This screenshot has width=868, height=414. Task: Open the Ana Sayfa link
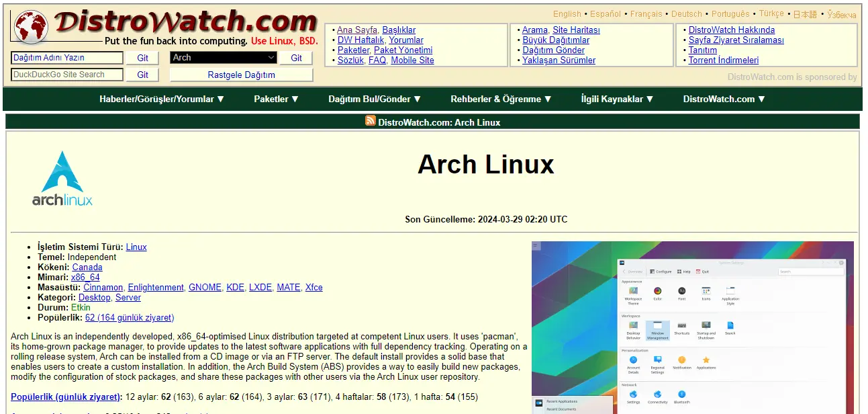point(358,30)
